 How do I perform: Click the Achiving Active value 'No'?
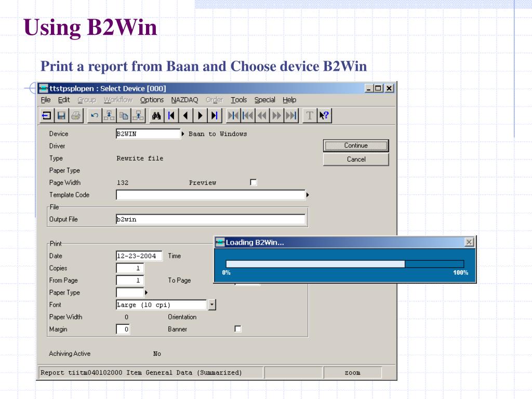click(157, 354)
